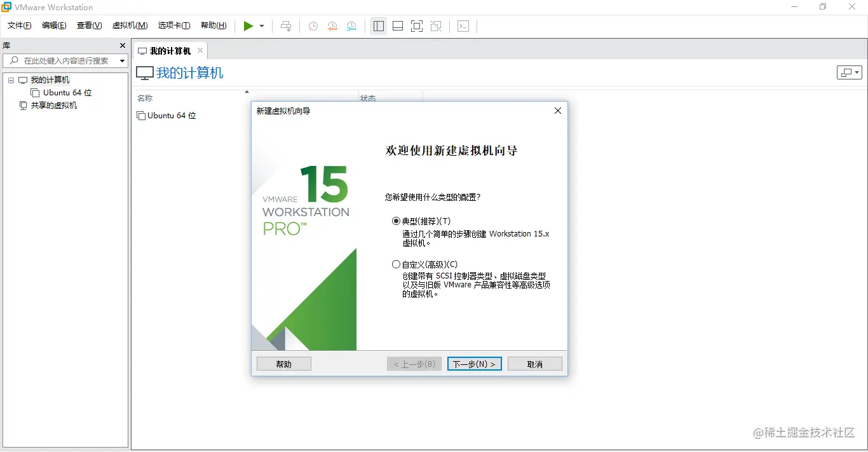
Task: Restore down the VMware Workstation window
Action: pos(823,7)
